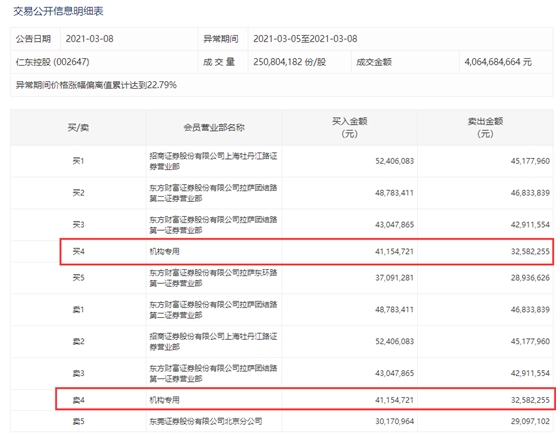The height and width of the screenshot is (436, 558).
Task: Select volume value 250,804,182 份/股
Action: point(289,62)
